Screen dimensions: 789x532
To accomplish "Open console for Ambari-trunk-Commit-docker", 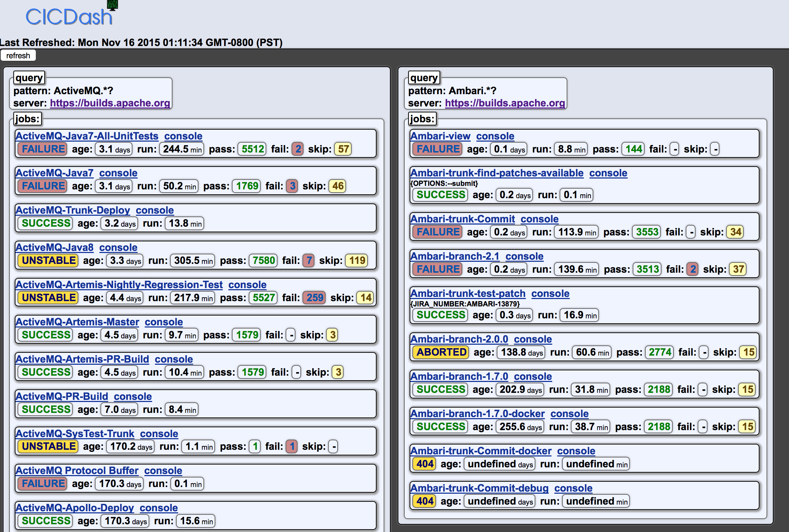I will [576, 451].
